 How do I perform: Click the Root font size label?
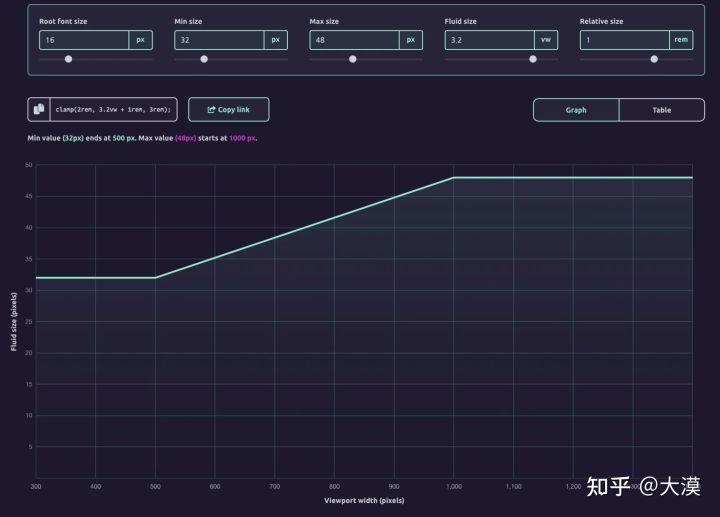tap(63, 21)
